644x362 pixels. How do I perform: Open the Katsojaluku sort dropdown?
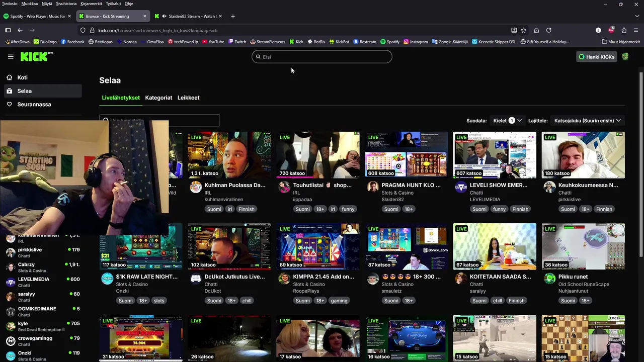[587, 121]
